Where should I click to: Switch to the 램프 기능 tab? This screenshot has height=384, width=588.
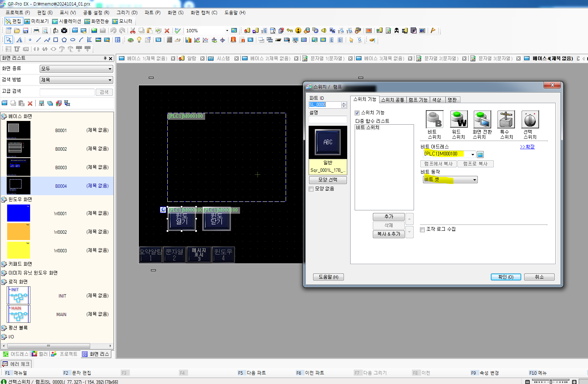click(418, 100)
